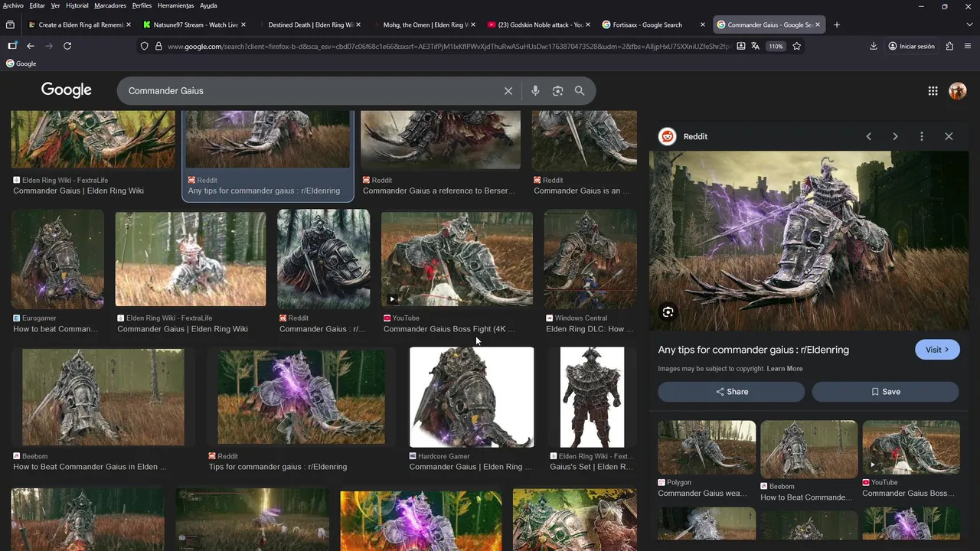Viewport: 980px width, 551px height.
Task: Open the Hardcore Gamer Commander Gaius thumbnail
Action: (472, 398)
